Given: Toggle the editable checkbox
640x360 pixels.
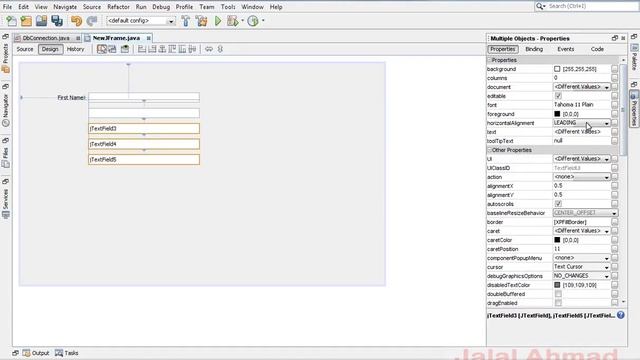Looking at the screenshot, I should (x=558, y=96).
